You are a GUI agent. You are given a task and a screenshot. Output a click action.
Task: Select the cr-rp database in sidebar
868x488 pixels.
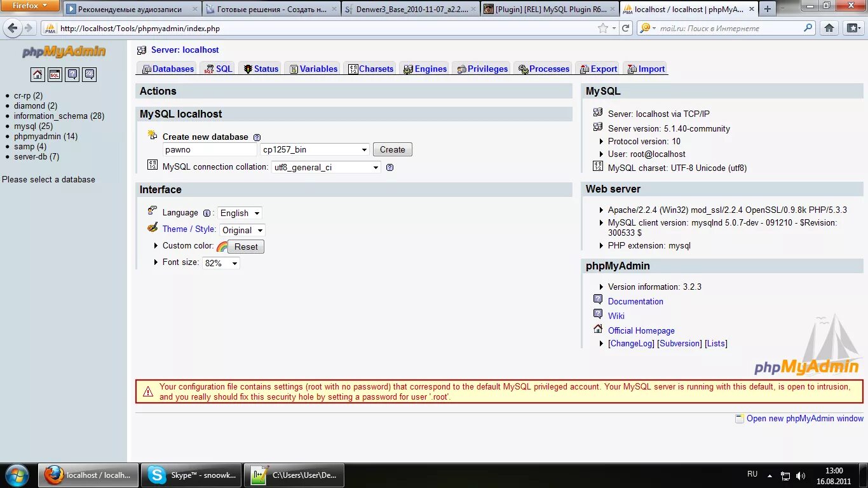28,95
